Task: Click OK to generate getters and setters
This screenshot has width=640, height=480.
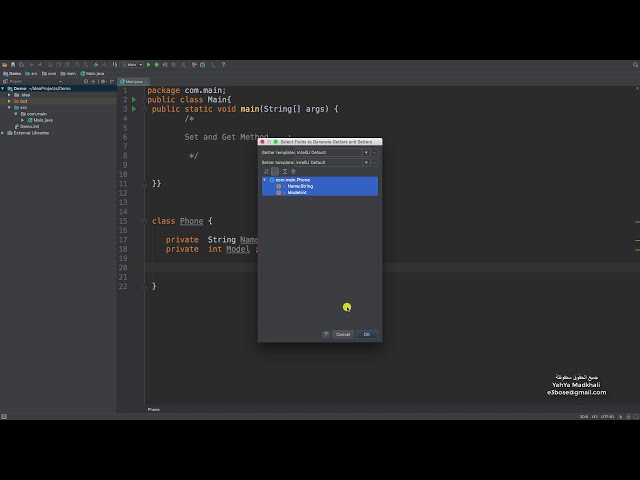Action: [x=367, y=334]
